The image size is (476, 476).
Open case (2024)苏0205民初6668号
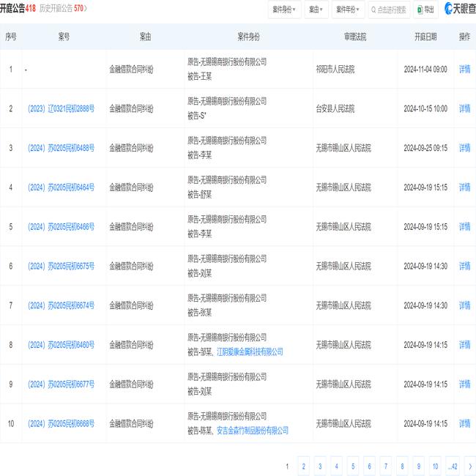pyautogui.click(x=61, y=423)
